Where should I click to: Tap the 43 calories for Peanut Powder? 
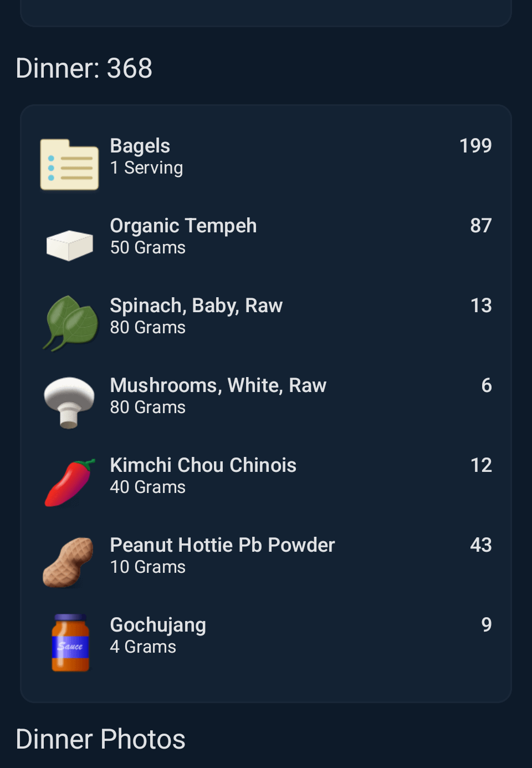[x=480, y=545]
